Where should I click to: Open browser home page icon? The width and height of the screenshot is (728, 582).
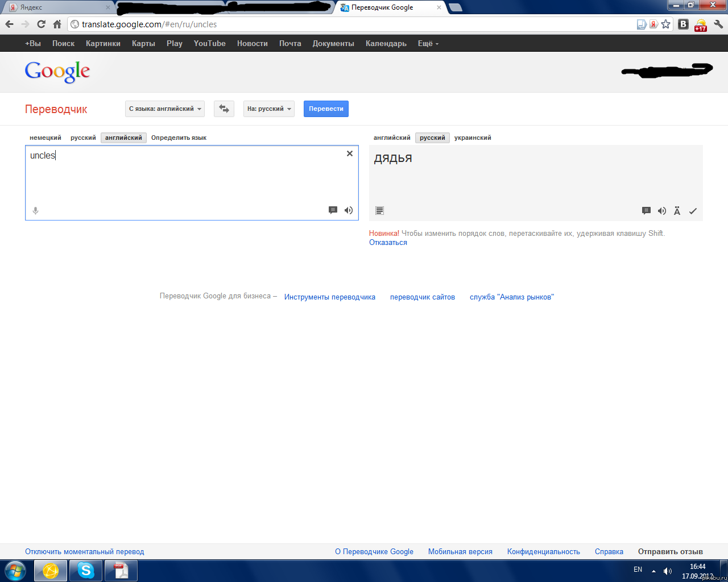click(x=57, y=24)
